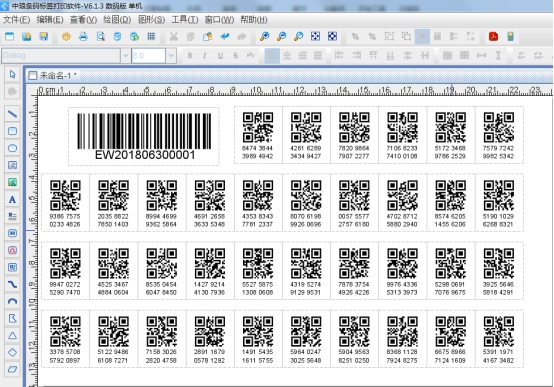Screen dimensions: 554x387
Task: Click the save disk icon
Action: click(44, 36)
